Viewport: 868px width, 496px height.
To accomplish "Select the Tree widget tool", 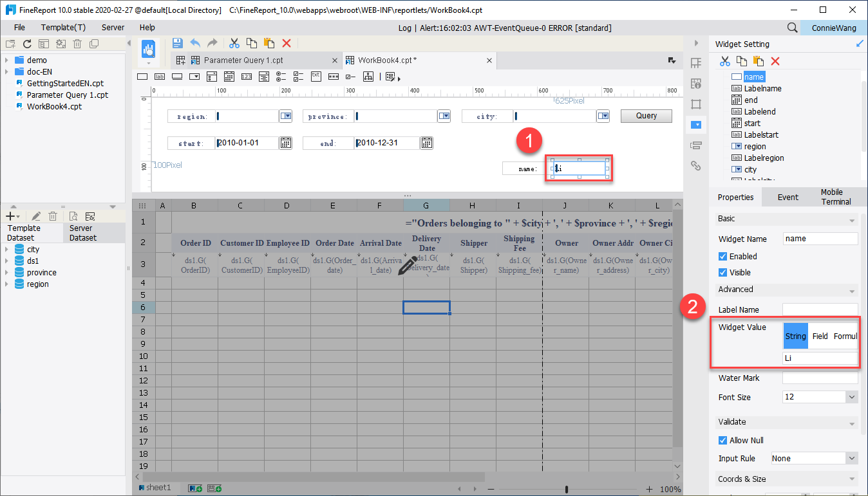I will point(368,76).
